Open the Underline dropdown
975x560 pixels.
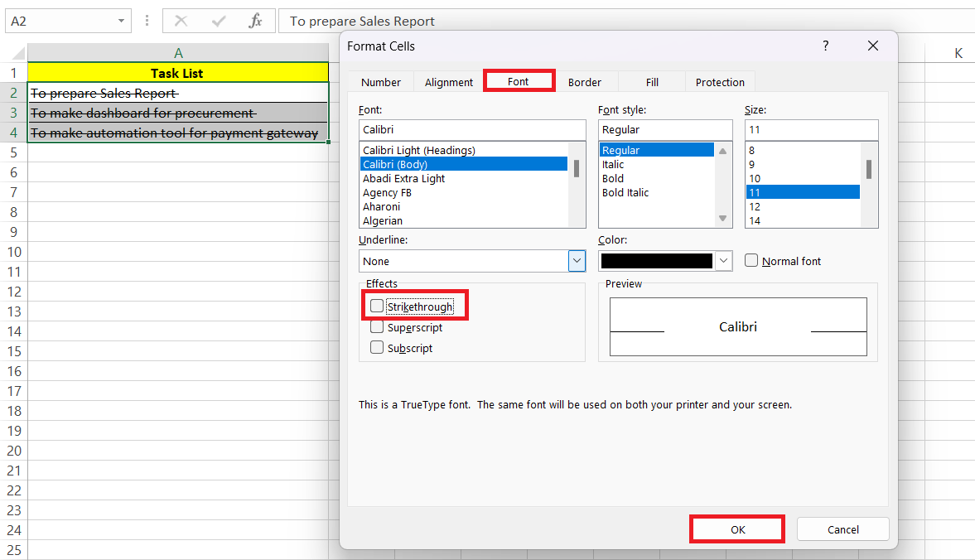pyautogui.click(x=577, y=261)
